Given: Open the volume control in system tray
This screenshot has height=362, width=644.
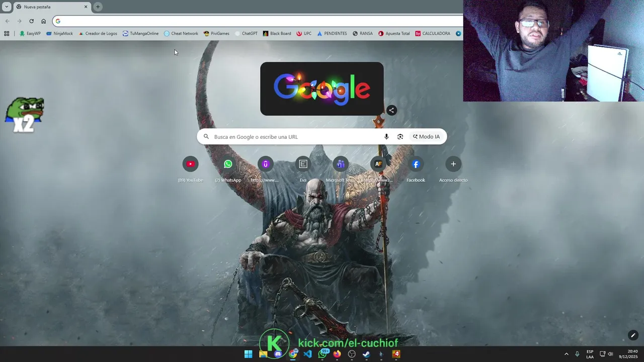Looking at the screenshot, I should (x=610, y=354).
